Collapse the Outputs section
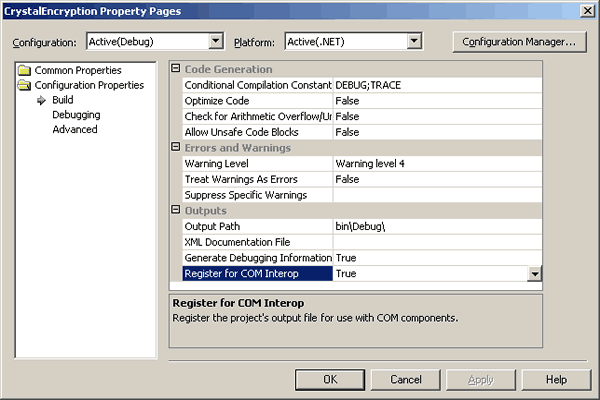This screenshot has width=600, height=400. tap(176, 210)
